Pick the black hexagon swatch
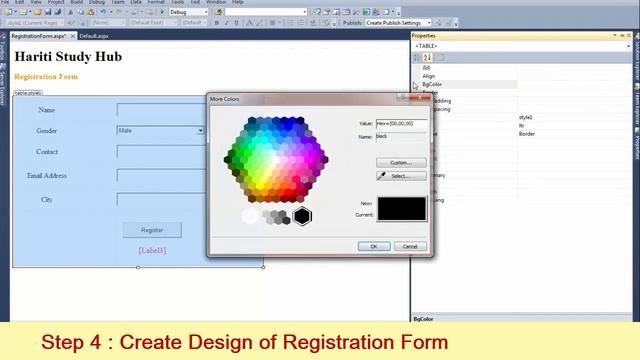The width and height of the screenshot is (640, 360). pos(302,216)
